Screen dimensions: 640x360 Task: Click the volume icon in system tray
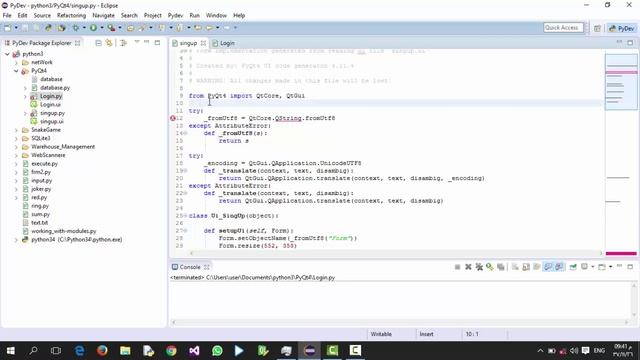574,351
